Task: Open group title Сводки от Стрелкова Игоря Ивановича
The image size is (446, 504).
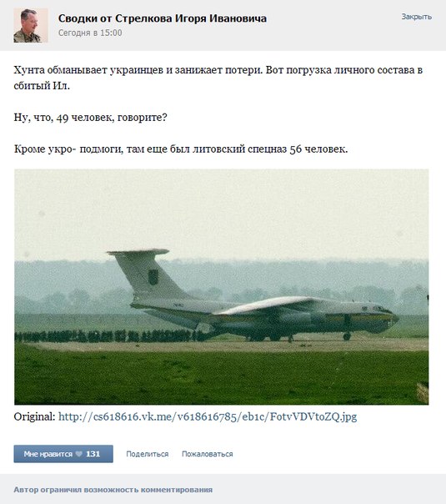Action: [163, 18]
